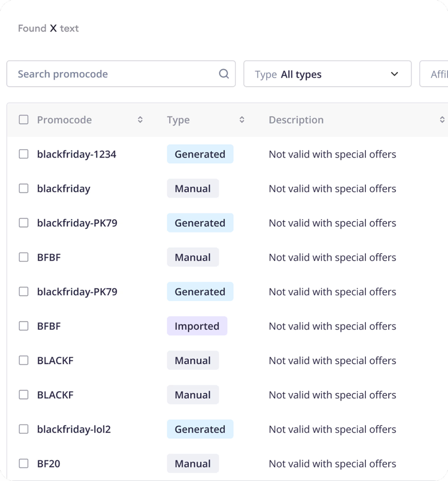
Task: Click the Description column header label
Action: click(x=296, y=120)
